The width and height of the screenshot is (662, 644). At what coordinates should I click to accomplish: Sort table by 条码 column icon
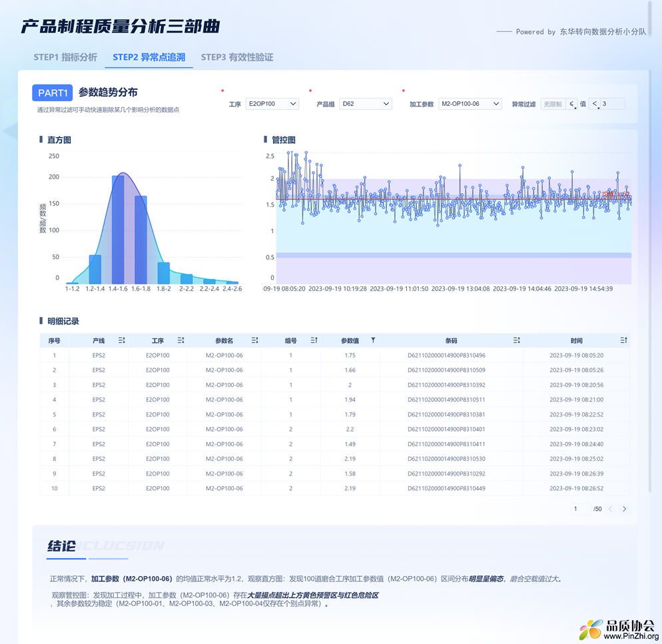coord(516,340)
